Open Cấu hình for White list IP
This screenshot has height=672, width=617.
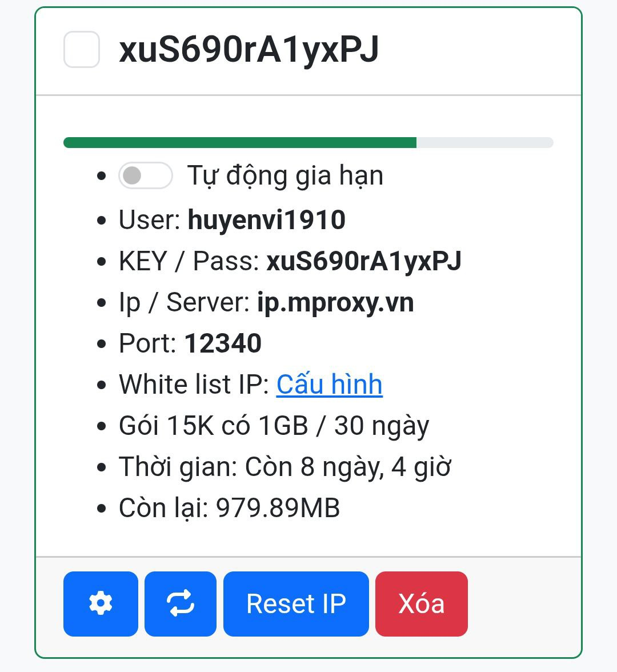(x=330, y=384)
